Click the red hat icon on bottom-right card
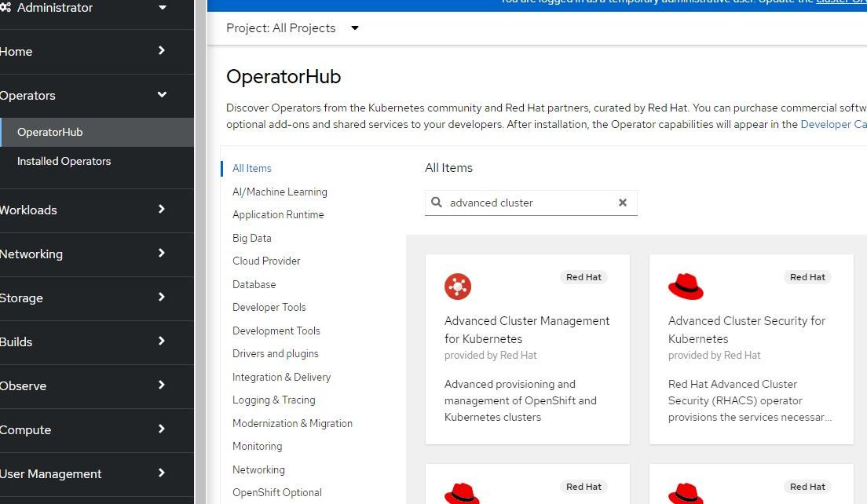 686,494
